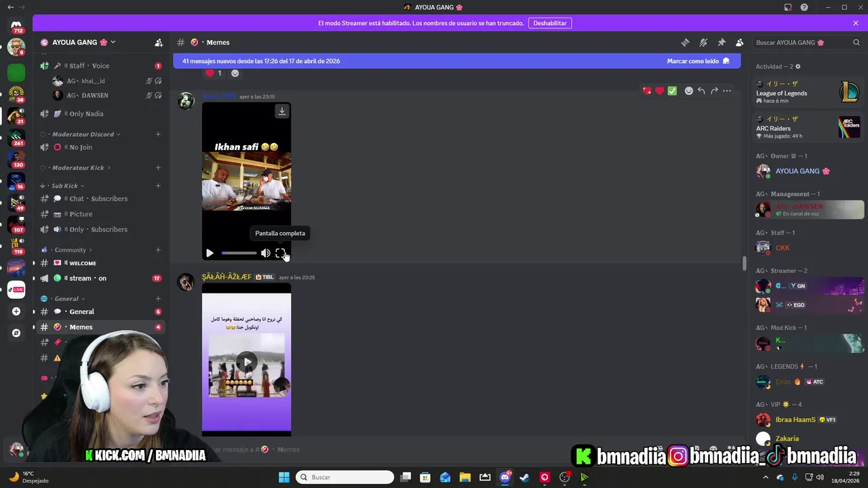Image resolution: width=868 pixels, height=488 pixels.
Task: Open add a server plus icon
Action: click(16, 311)
